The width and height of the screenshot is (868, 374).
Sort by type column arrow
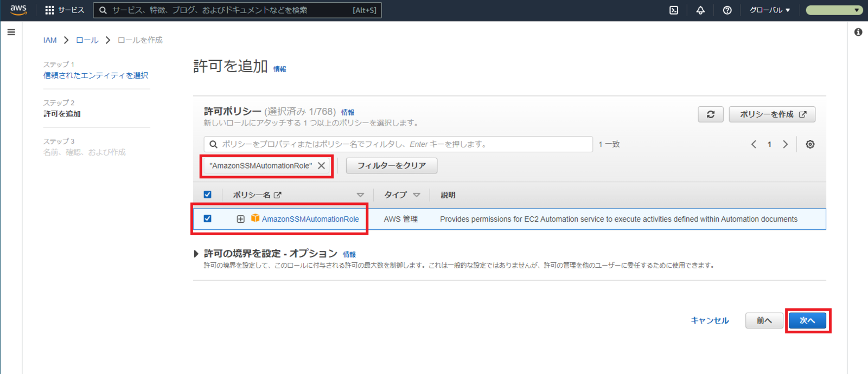(x=417, y=195)
